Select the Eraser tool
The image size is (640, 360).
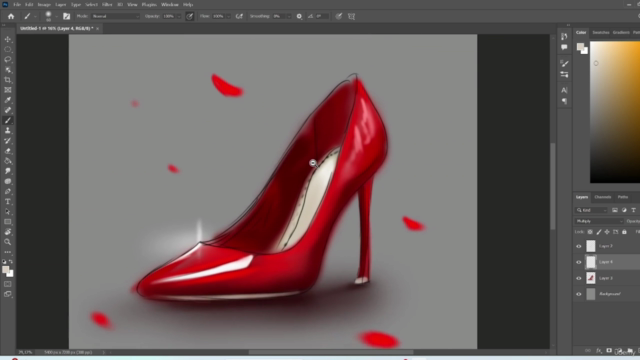pos(8,151)
